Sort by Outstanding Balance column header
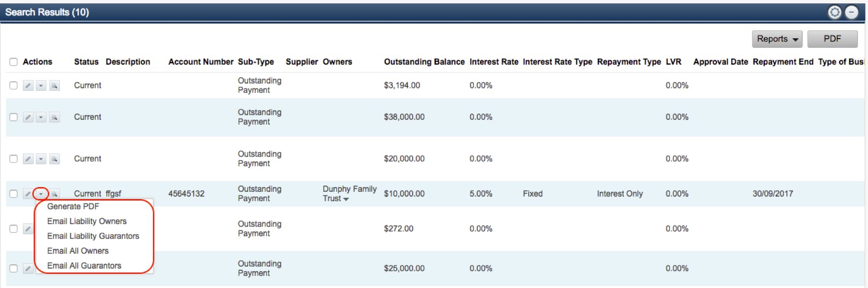 point(424,62)
